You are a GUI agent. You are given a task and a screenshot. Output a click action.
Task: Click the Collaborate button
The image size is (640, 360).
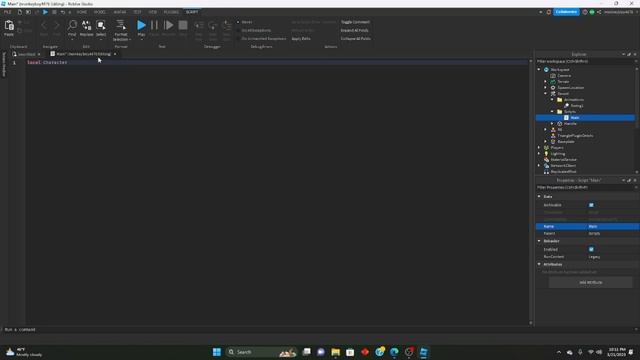(566, 12)
